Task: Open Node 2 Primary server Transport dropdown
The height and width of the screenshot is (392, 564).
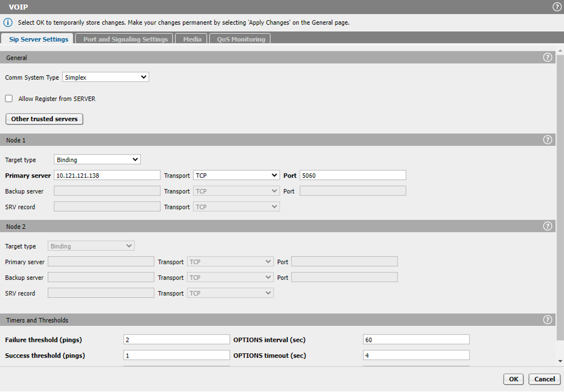Action: [230, 262]
